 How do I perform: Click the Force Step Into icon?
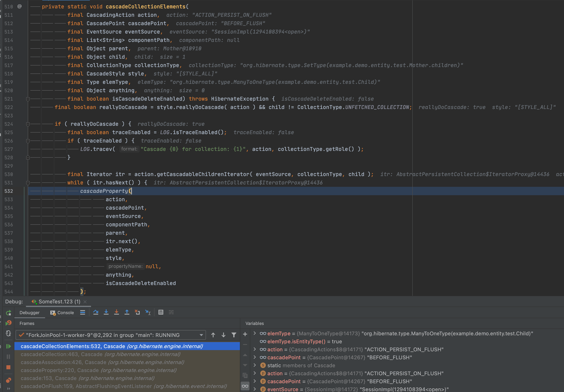(116, 312)
